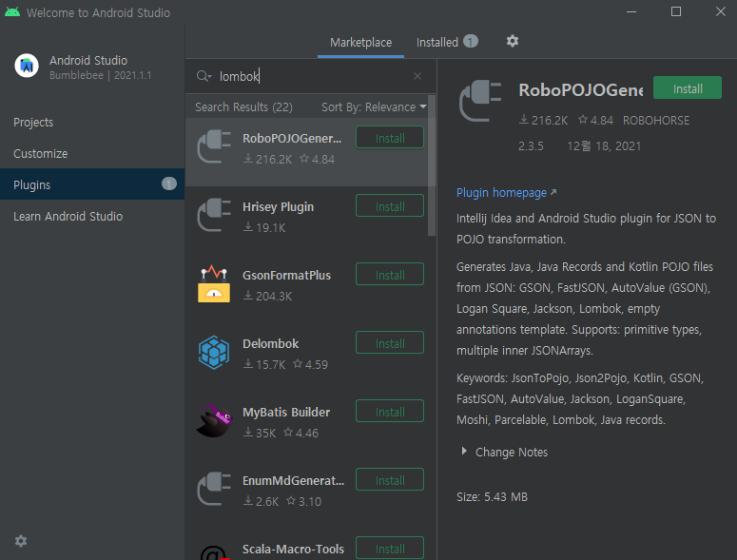Install MyBatis Builder
This screenshot has height=560, width=737.
(390, 411)
